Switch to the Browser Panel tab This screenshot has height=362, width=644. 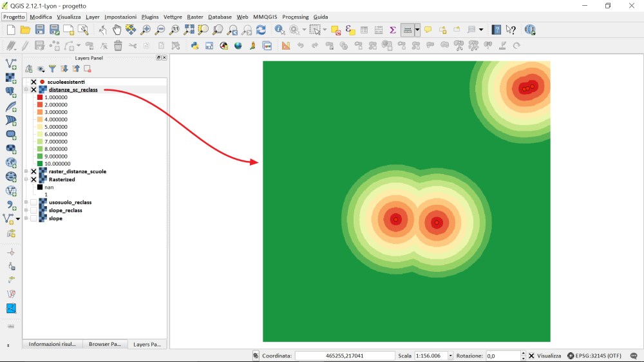(x=104, y=345)
